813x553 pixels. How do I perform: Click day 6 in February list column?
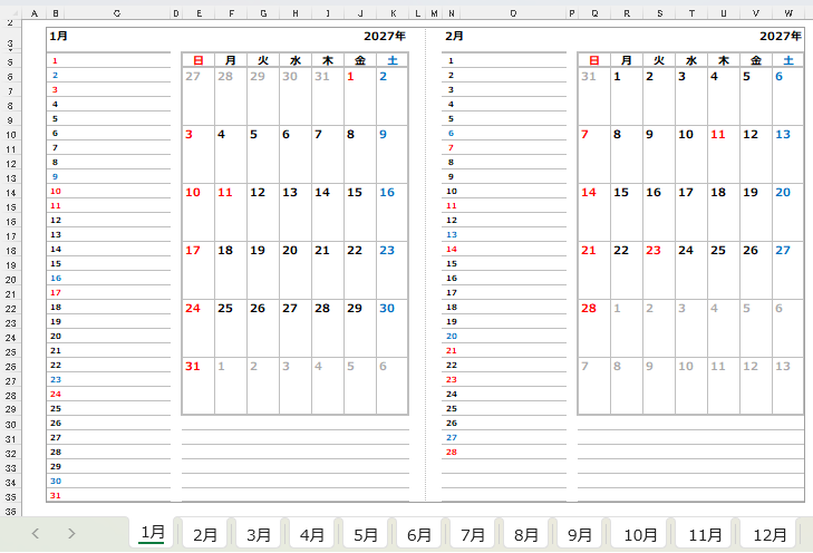coord(451,133)
